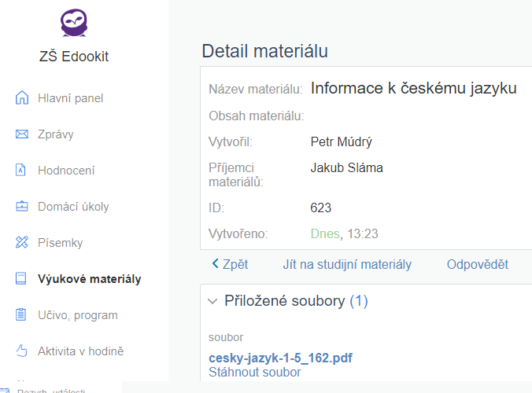Click the Zprávy envelope icon
This screenshot has height=393, width=532.
pos(21,134)
